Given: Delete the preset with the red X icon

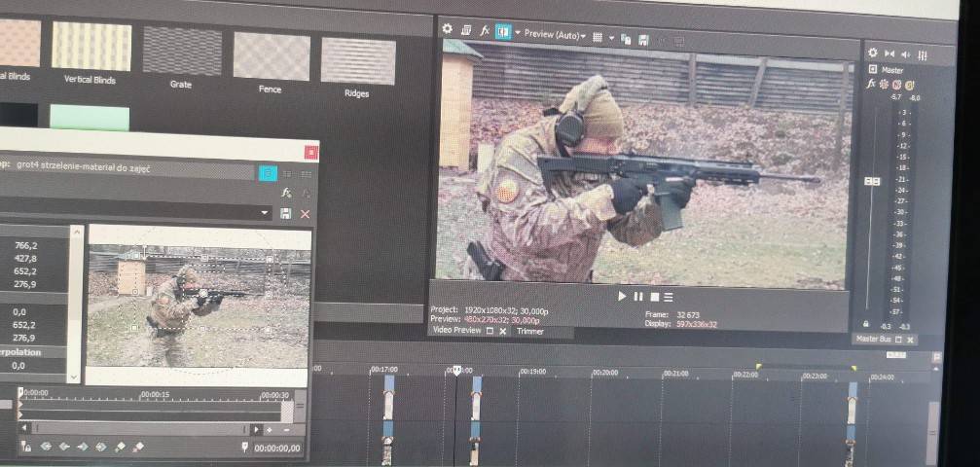Looking at the screenshot, I should point(305,213).
